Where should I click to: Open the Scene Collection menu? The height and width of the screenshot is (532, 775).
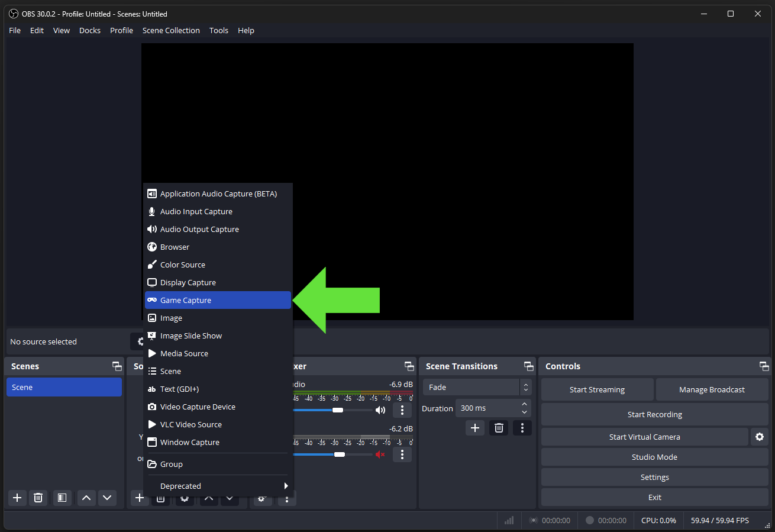coord(171,30)
